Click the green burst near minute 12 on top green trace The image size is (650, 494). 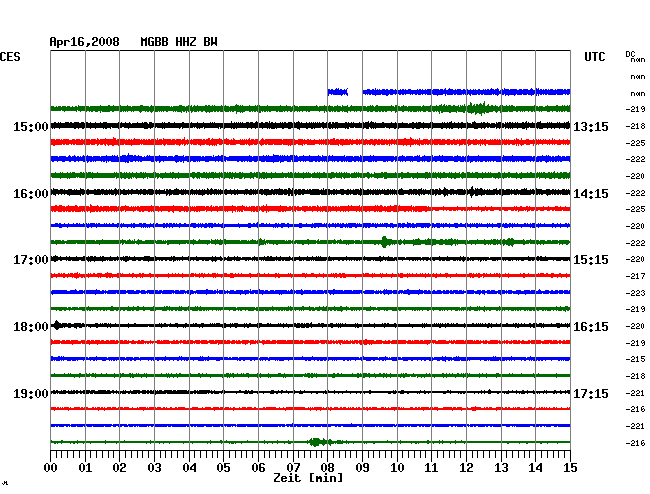(x=480, y=108)
